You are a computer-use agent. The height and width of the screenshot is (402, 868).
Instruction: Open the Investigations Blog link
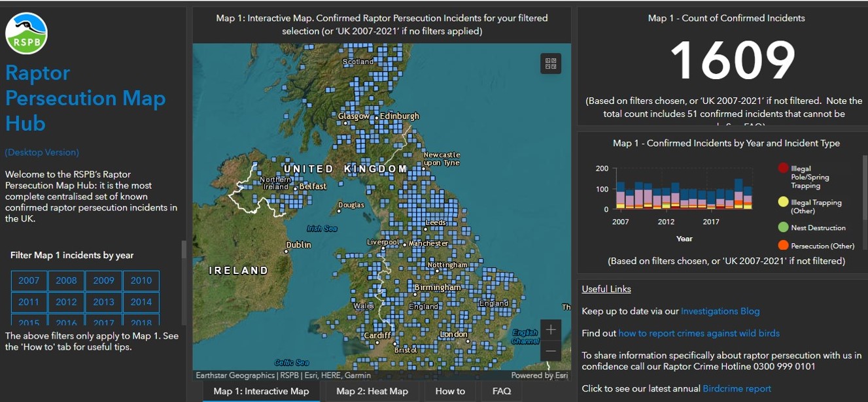pos(720,311)
